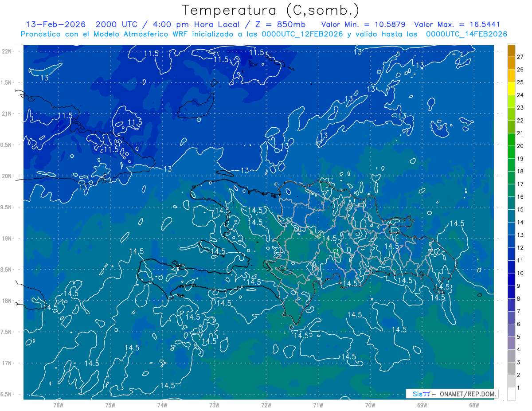Click the color legend value '20'
This screenshot has width=532, height=411.
pos(521,146)
